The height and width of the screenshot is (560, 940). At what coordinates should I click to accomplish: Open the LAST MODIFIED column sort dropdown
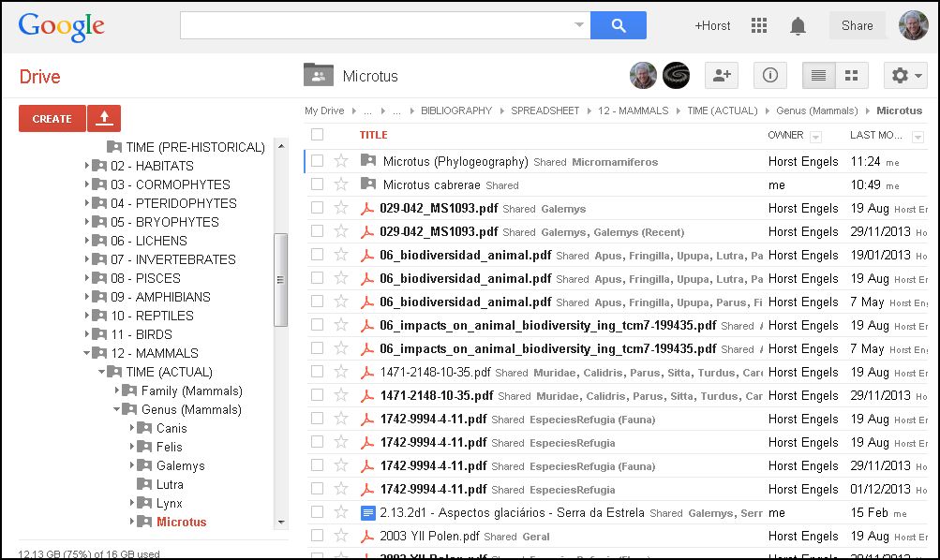click(x=918, y=137)
